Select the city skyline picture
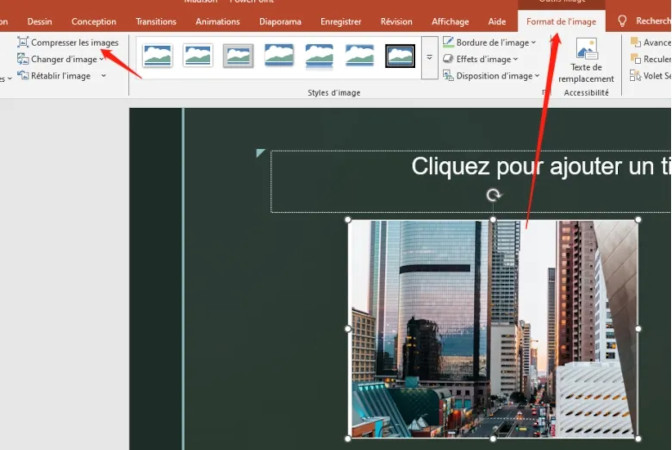 (493, 329)
